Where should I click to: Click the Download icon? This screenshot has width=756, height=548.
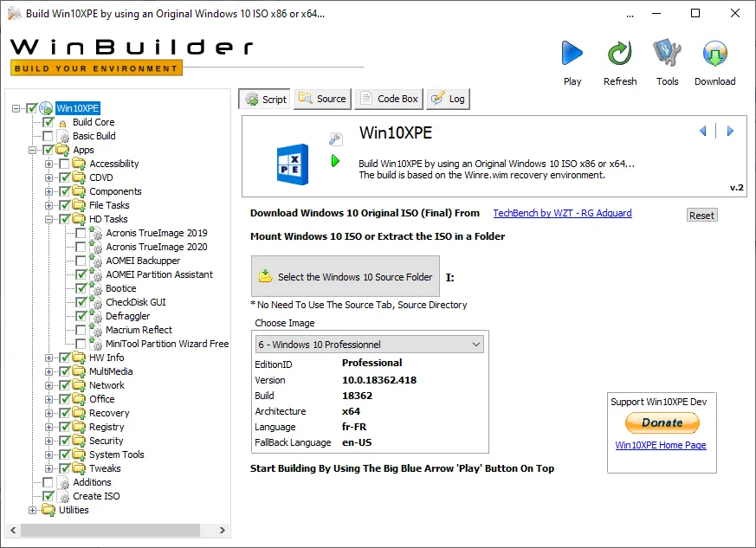tap(714, 53)
